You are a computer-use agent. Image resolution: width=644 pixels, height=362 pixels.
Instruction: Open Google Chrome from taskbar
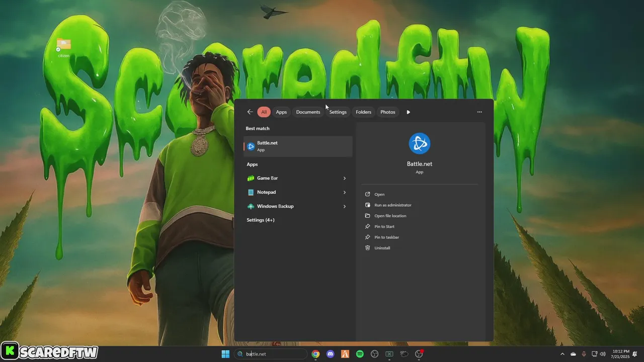tap(315, 354)
